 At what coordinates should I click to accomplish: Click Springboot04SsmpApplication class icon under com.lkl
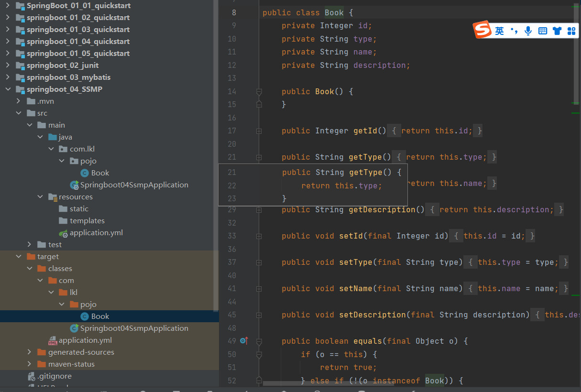(74, 185)
